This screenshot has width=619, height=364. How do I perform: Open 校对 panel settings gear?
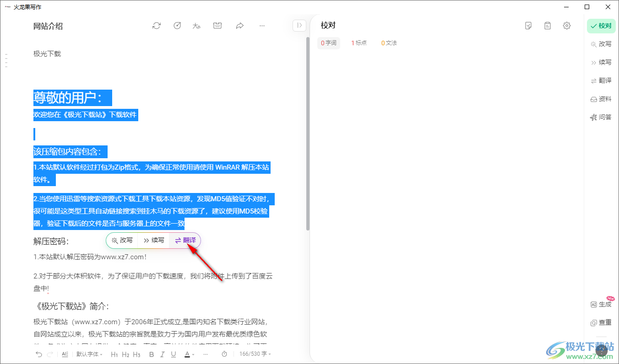coord(567,26)
